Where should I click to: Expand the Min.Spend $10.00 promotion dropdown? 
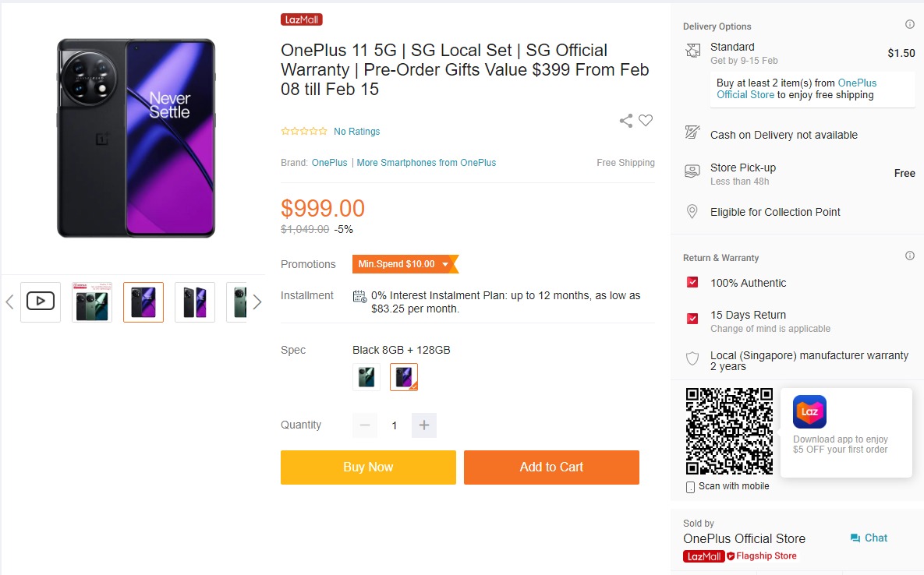[x=445, y=264]
